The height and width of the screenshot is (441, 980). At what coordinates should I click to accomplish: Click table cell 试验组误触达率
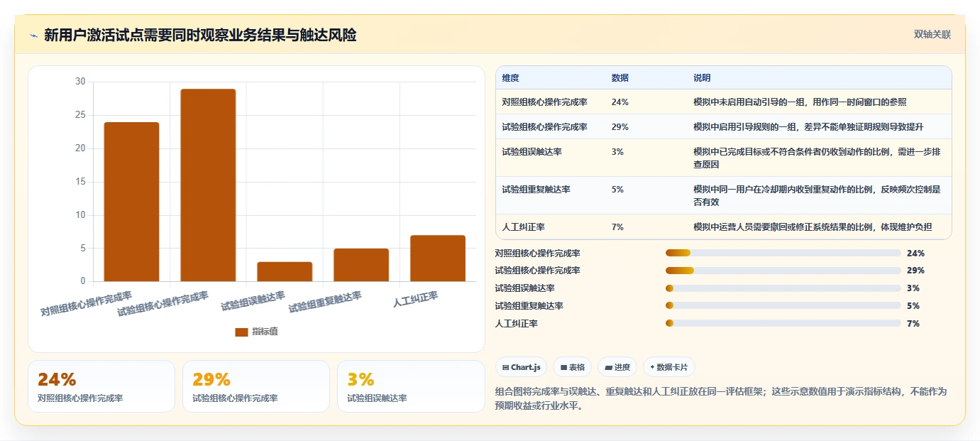(532, 152)
